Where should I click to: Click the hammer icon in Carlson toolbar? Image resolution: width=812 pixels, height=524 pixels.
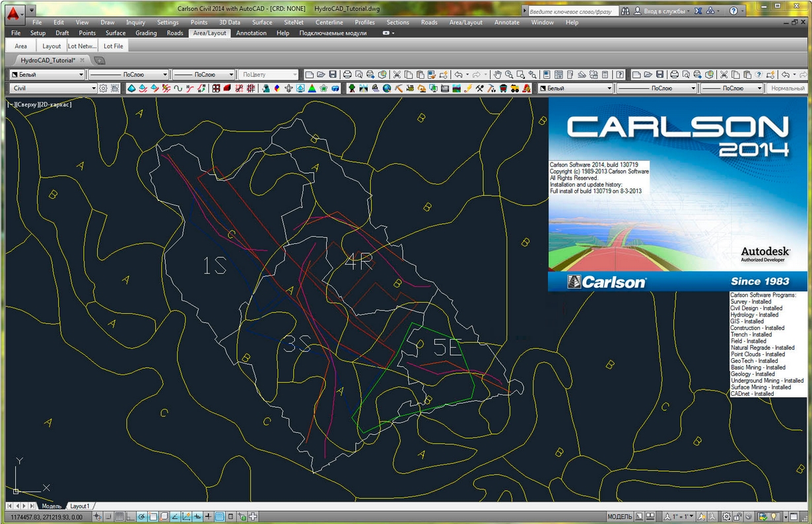399,88
